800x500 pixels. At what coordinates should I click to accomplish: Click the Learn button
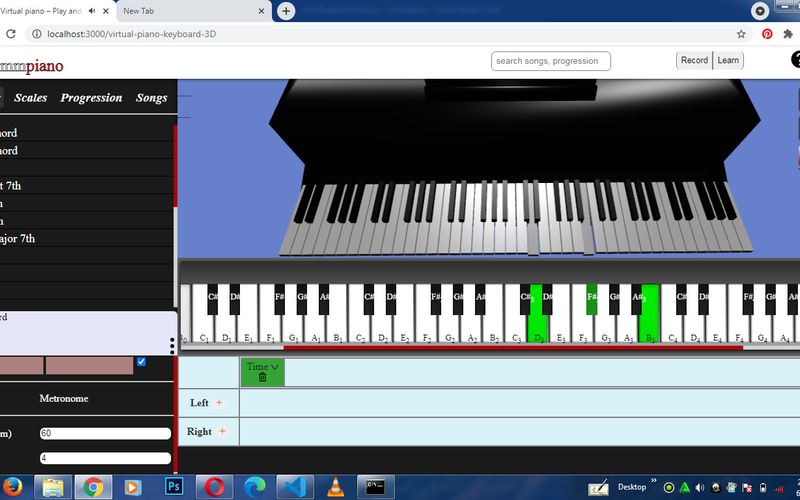(x=728, y=60)
